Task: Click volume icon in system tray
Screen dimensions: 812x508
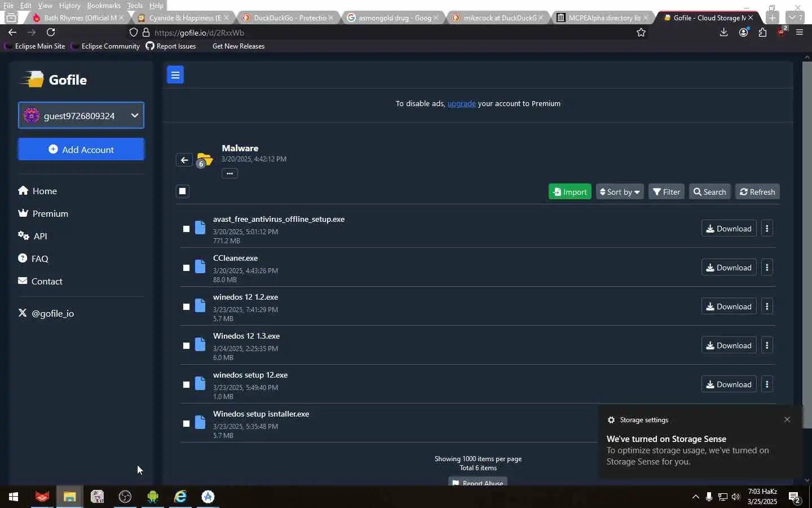Action: (736, 497)
